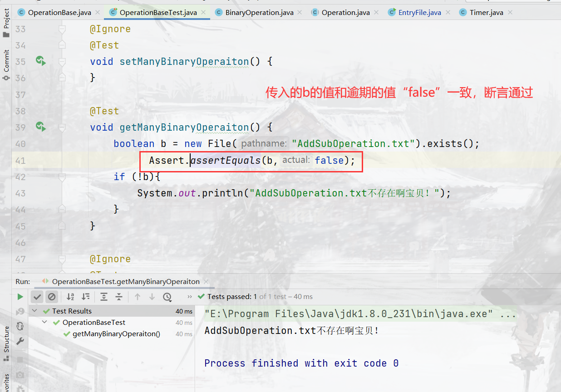The width and height of the screenshot is (561, 392).
Task: Show more run toolbar actions chevron
Action: click(x=190, y=297)
